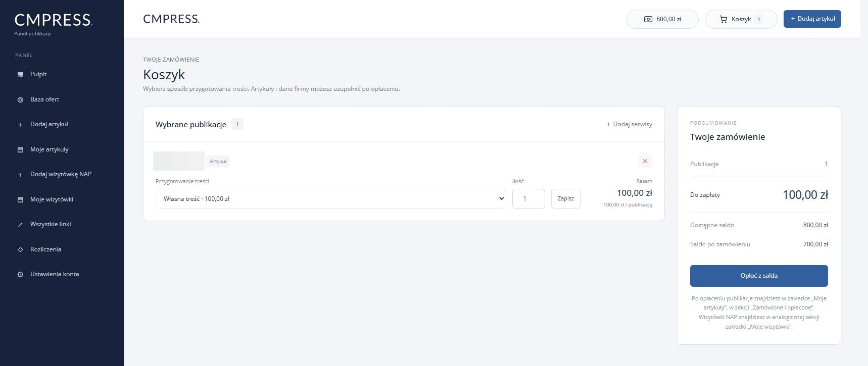Open the Przygotowanie treści dropdown
The image size is (868, 366).
[331, 198]
